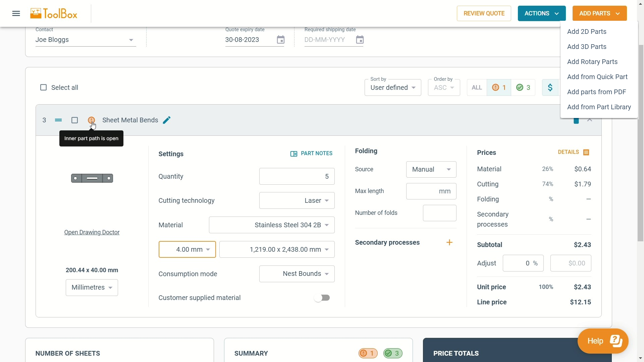Image resolution: width=644 pixels, height=362 pixels.
Task: Open Drawing Doctor link
Action: 92,232
